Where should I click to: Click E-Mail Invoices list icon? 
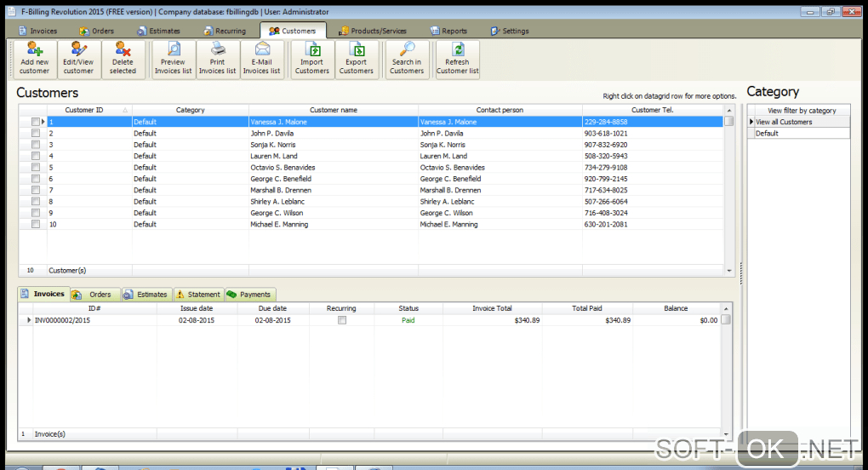pyautogui.click(x=262, y=60)
